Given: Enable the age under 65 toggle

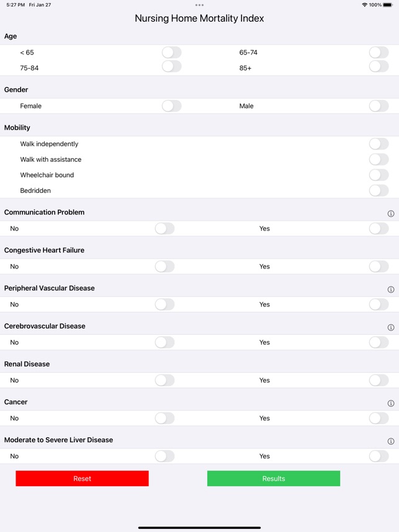Looking at the screenshot, I should pyautogui.click(x=171, y=53).
